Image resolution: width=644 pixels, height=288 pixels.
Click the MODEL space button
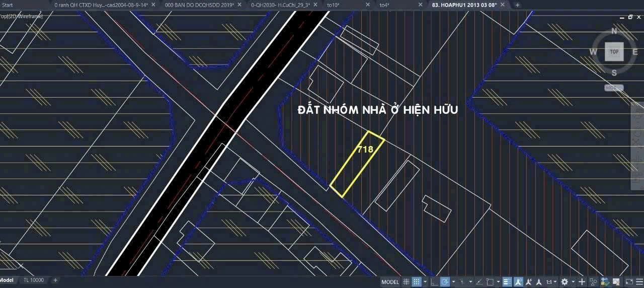[390, 282]
